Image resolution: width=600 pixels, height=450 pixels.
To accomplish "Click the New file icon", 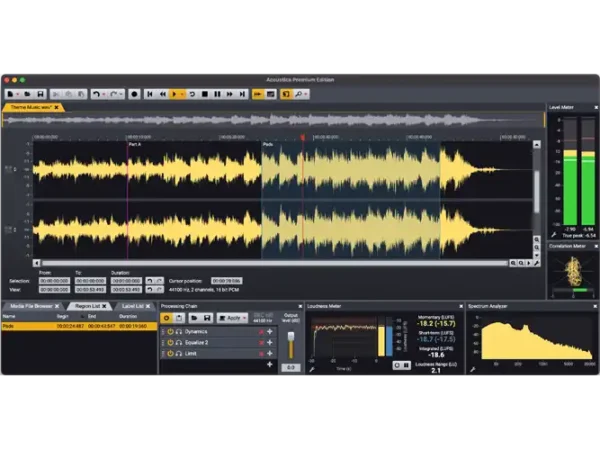I will click(x=10, y=94).
